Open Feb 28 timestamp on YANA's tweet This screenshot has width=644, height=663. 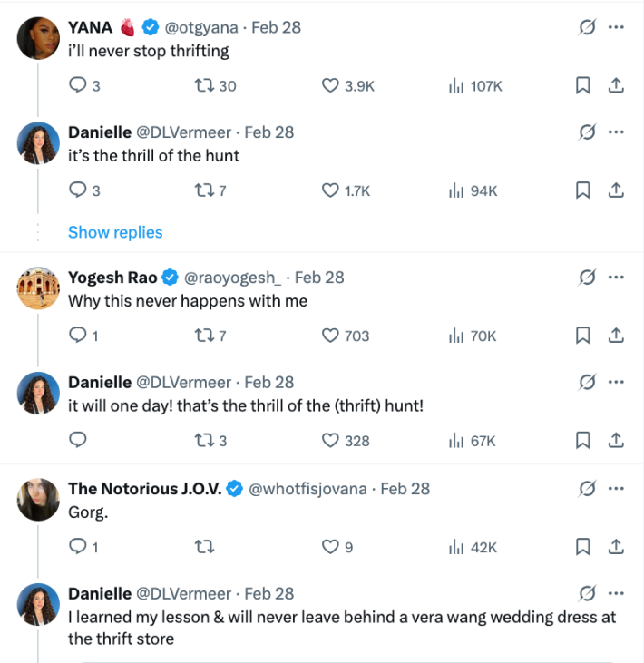(276, 27)
